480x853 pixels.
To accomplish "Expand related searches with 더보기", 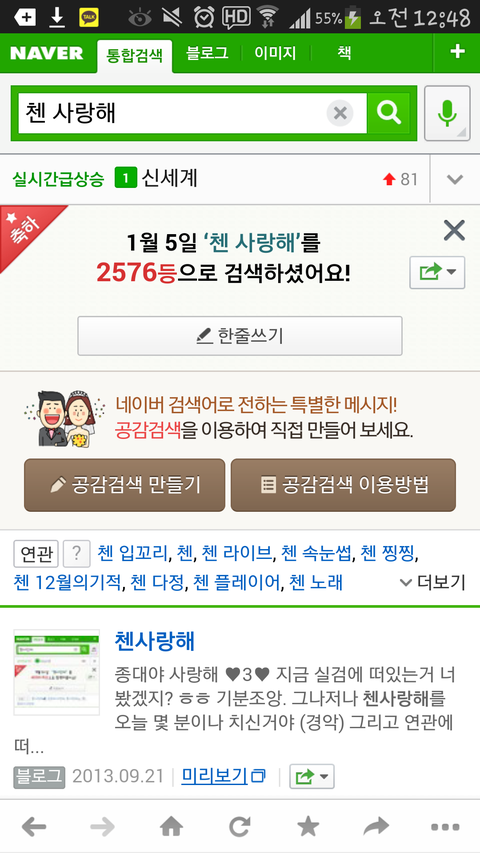I will (x=433, y=583).
